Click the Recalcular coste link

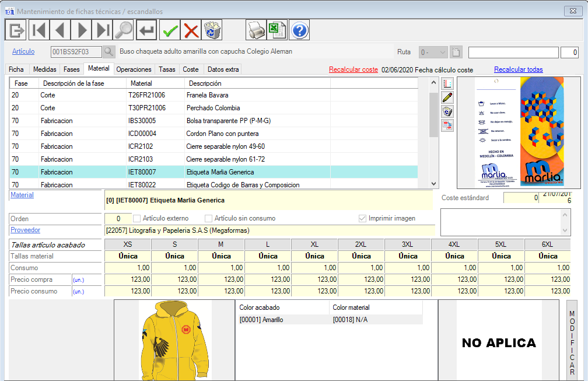coord(353,69)
